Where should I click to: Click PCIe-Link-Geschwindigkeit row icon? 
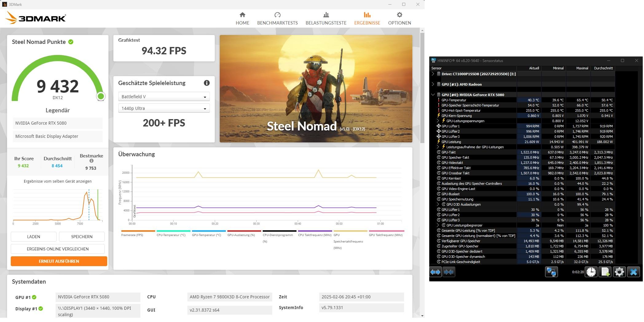point(438,262)
